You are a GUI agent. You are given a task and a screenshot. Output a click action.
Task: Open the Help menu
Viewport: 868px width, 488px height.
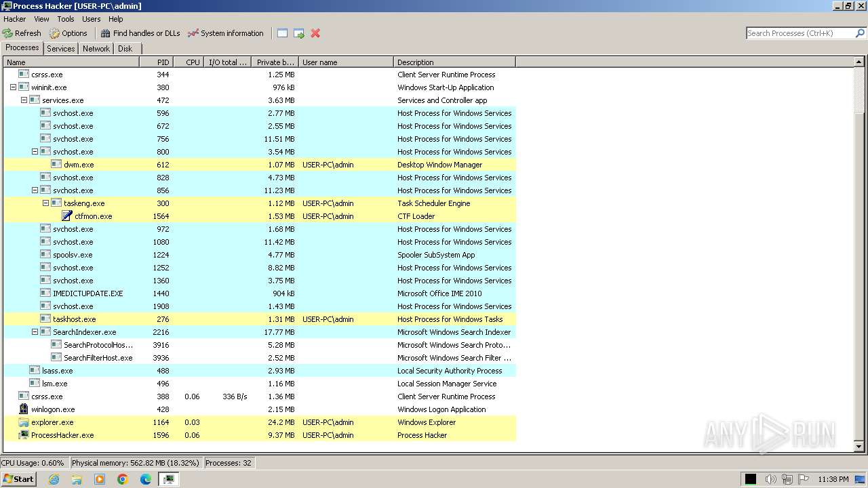point(116,19)
